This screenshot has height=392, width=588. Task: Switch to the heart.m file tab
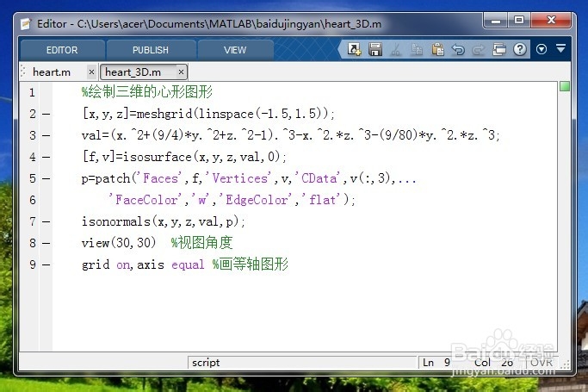coord(52,72)
